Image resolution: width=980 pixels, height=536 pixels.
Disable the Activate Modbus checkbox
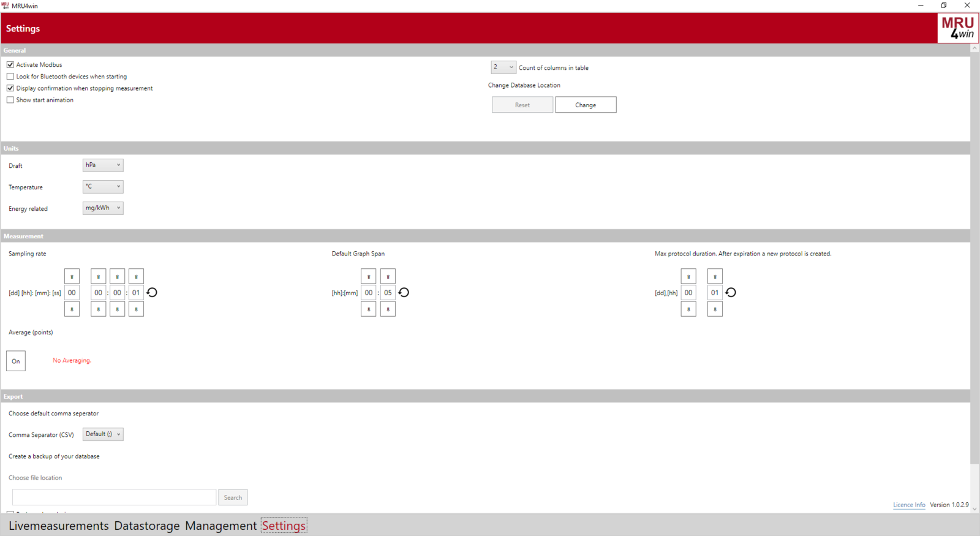point(10,65)
